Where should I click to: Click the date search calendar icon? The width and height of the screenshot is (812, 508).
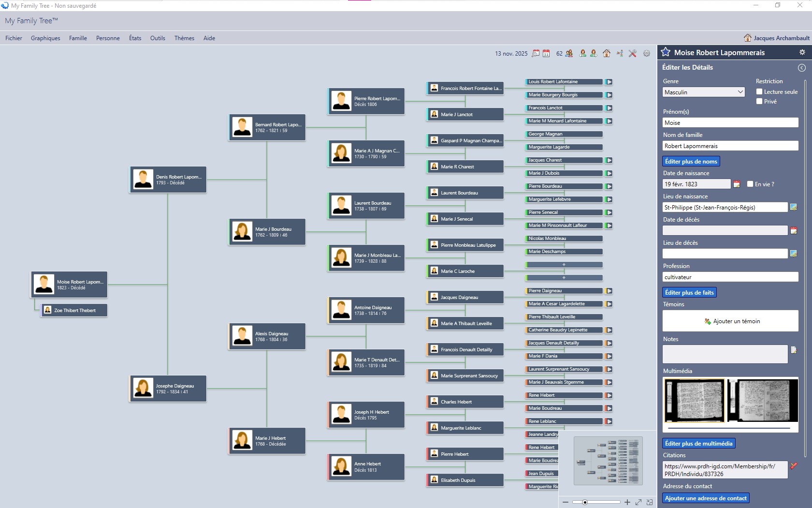[x=536, y=53]
